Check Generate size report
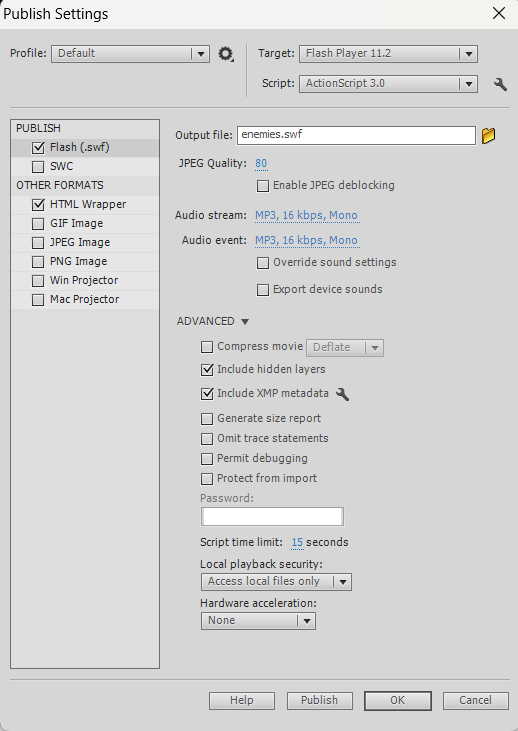This screenshot has width=518, height=731. tap(207, 419)
